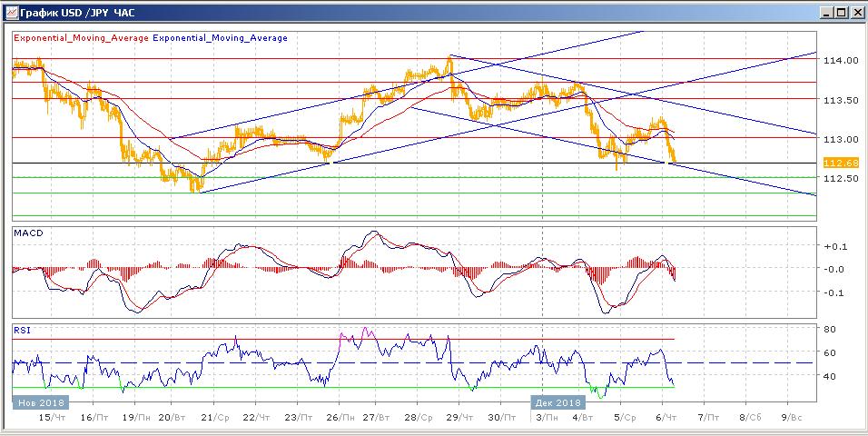Click the RSI 80 scale value
The width and height of the screenshot is (868, 436).
tap(829, 329)
